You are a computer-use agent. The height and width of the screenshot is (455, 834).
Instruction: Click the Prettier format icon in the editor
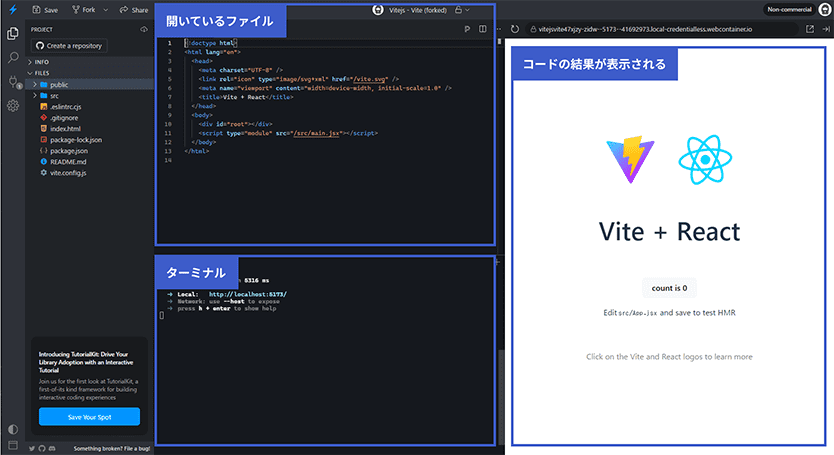[x=467, y=29]
